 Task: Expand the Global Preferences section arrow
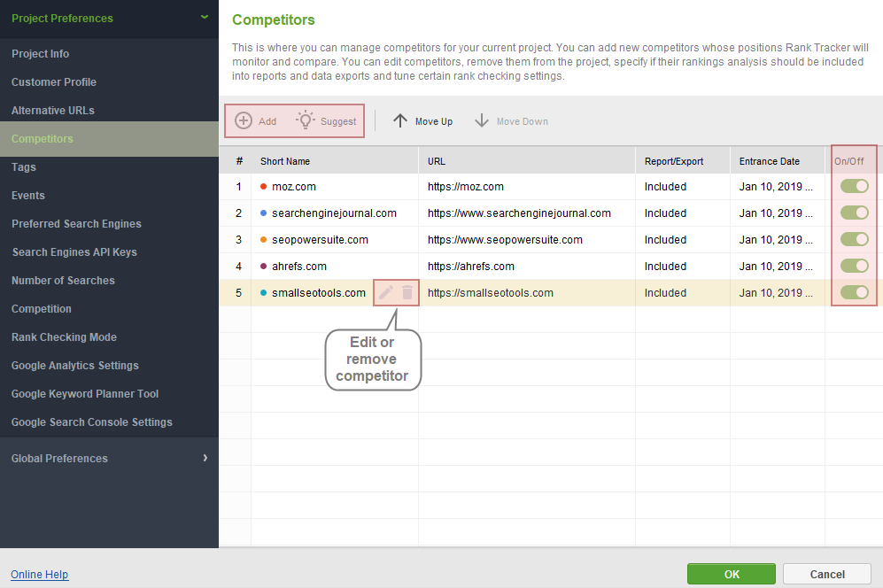coord(205,458)
